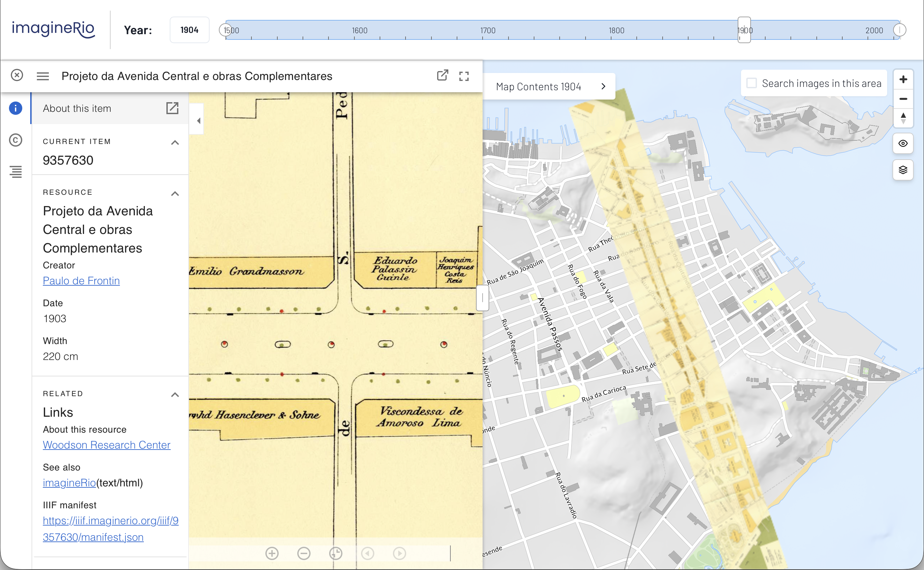Image resolution: width=924 pixels, height=570 pixels.
Task: Collapse the sidebar with left arrow toggle
Action: point(199,121)
